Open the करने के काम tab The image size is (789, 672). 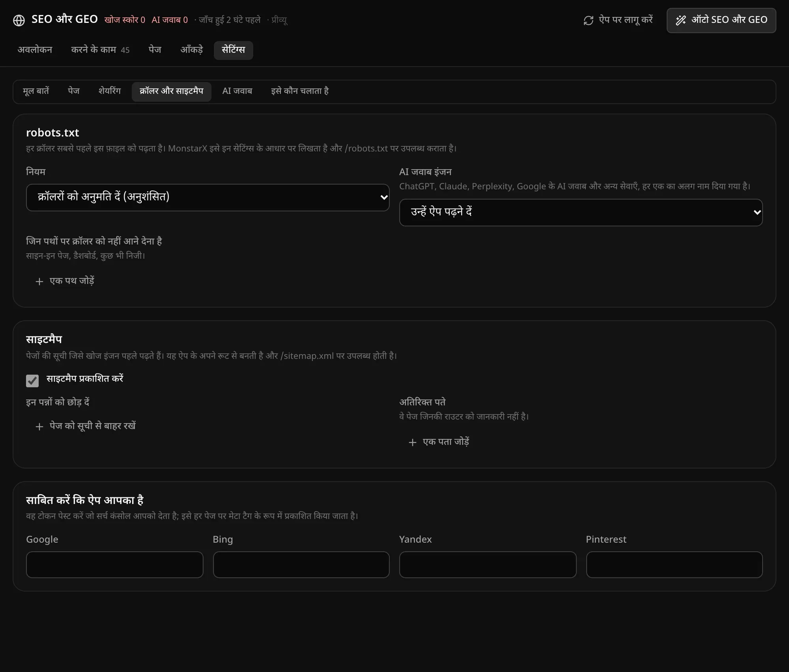pyautogui.click(x=100, y=50)
